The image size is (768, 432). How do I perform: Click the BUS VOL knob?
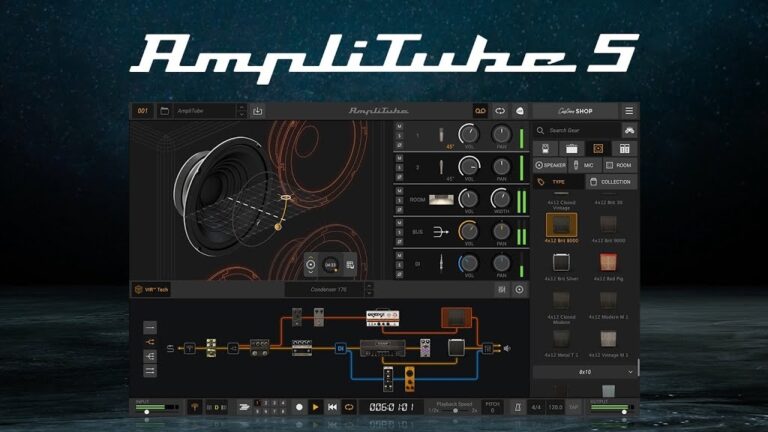click(469, 231)
